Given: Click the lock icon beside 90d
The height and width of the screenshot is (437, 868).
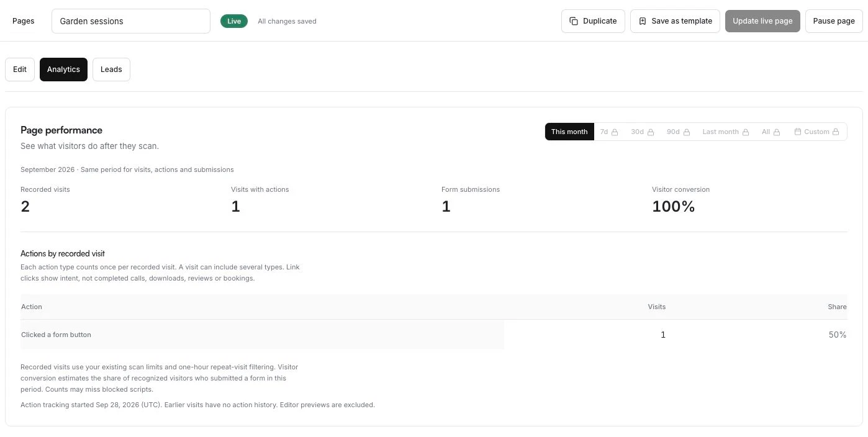Looking at the screenshot, I should (687, 132).
